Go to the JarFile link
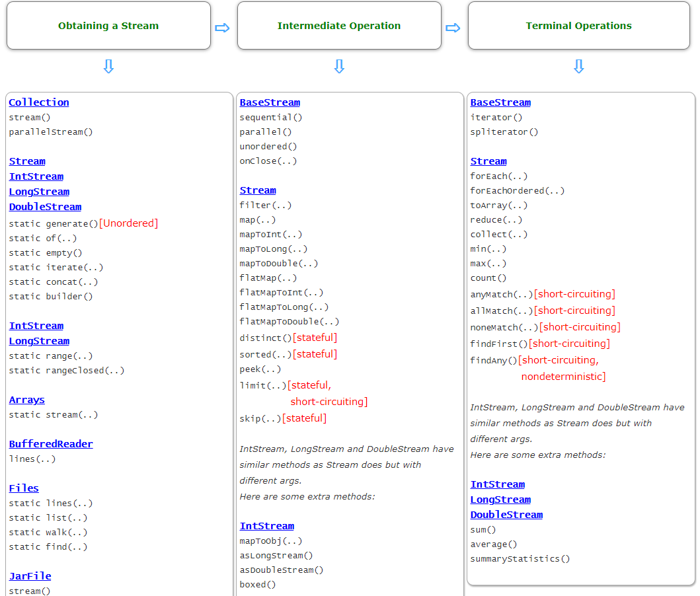The height and width of the screenshot is (596, 700). tap(30, 576)
